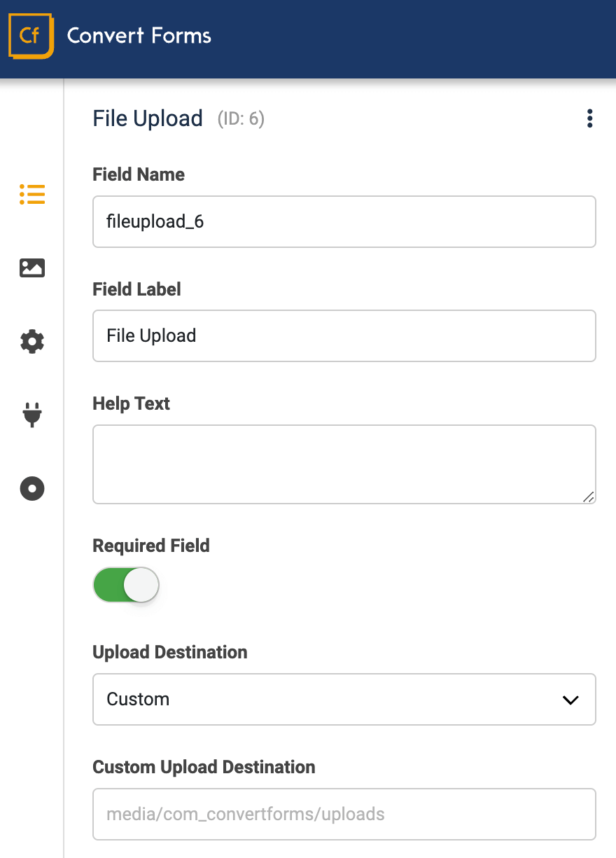Grab the Help Text resize handle
This screenshot has width=616, height=858.
[588, 497]
